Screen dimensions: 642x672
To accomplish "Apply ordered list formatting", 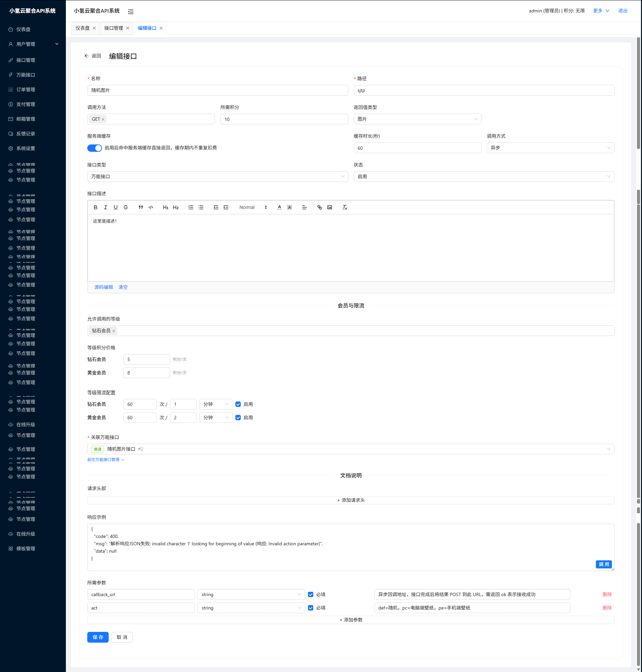I will pos(191,207).
